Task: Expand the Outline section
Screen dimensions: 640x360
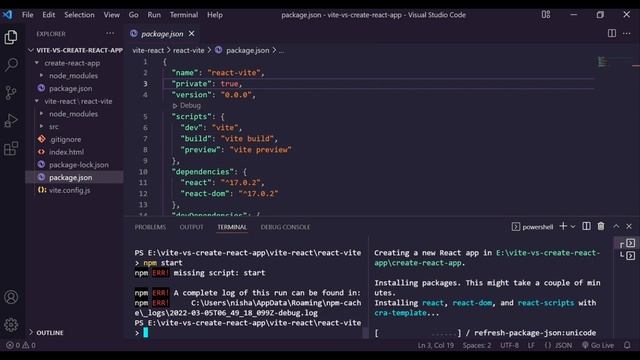Action: coord(50,333)
